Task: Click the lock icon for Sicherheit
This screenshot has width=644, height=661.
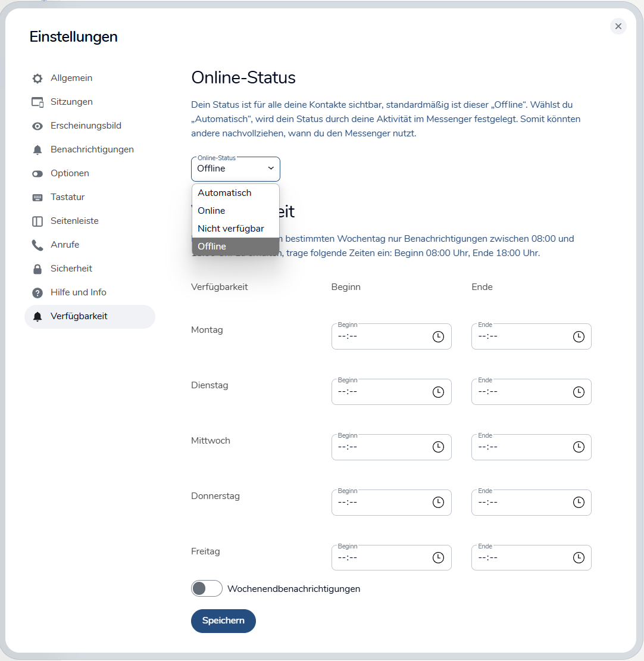Action: [x=37, y=269]
